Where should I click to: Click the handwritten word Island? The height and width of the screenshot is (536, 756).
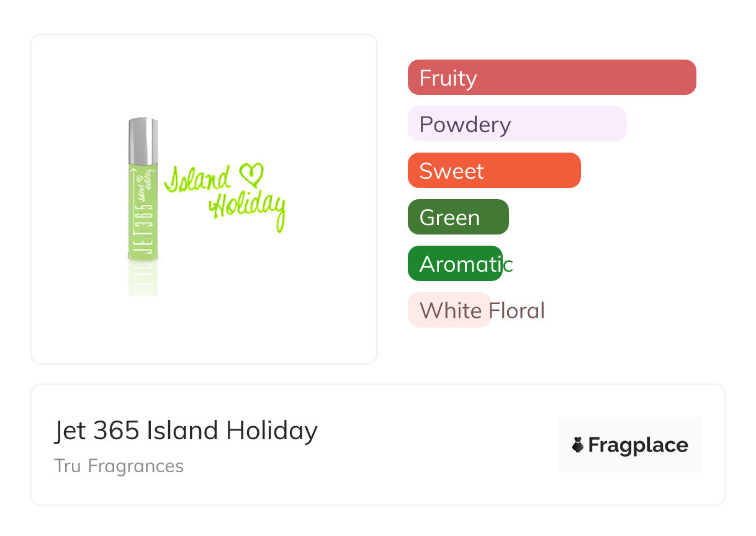197,179
